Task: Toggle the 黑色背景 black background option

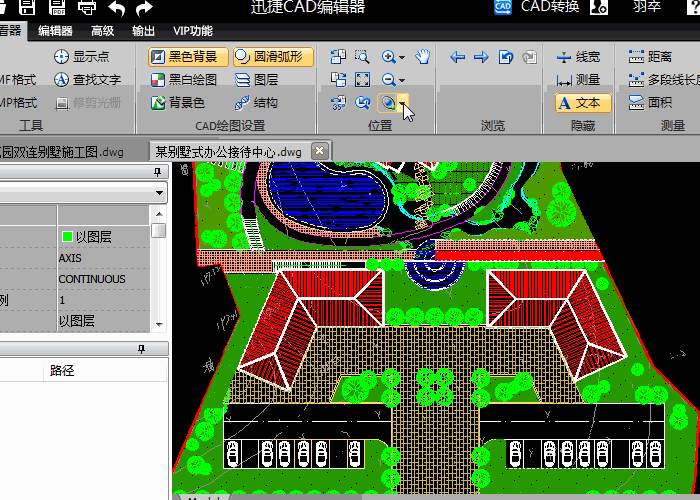Action: coord(188,57)
